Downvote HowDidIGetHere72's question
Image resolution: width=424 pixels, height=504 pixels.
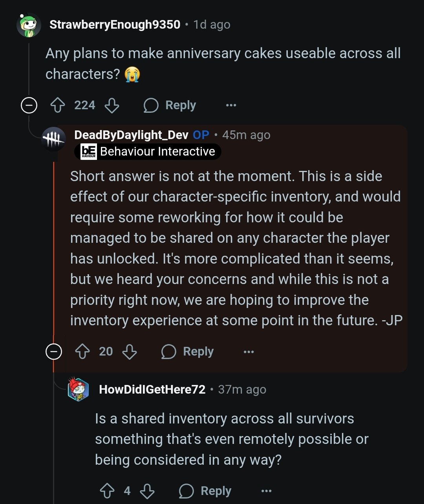point(146,490)
